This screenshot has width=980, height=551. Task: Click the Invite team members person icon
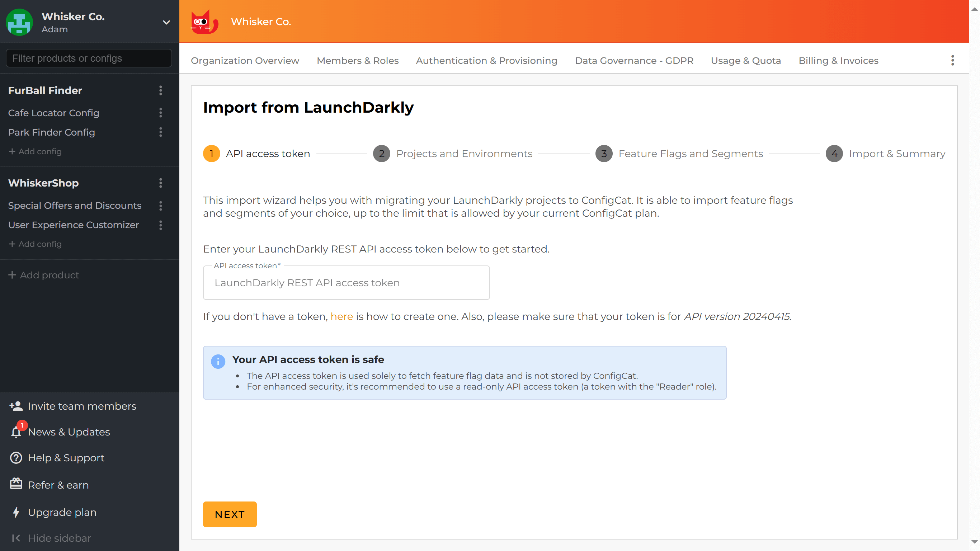click(x=15, y=406)
